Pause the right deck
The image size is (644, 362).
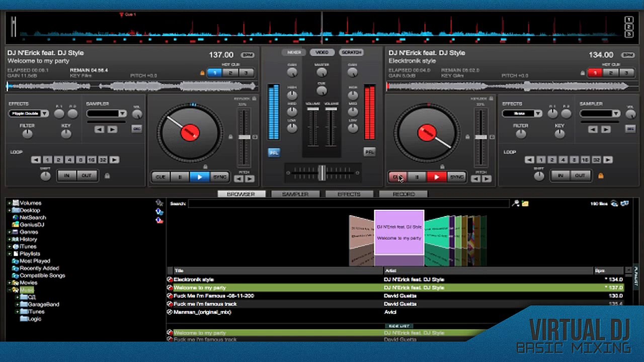coord(417,177)
